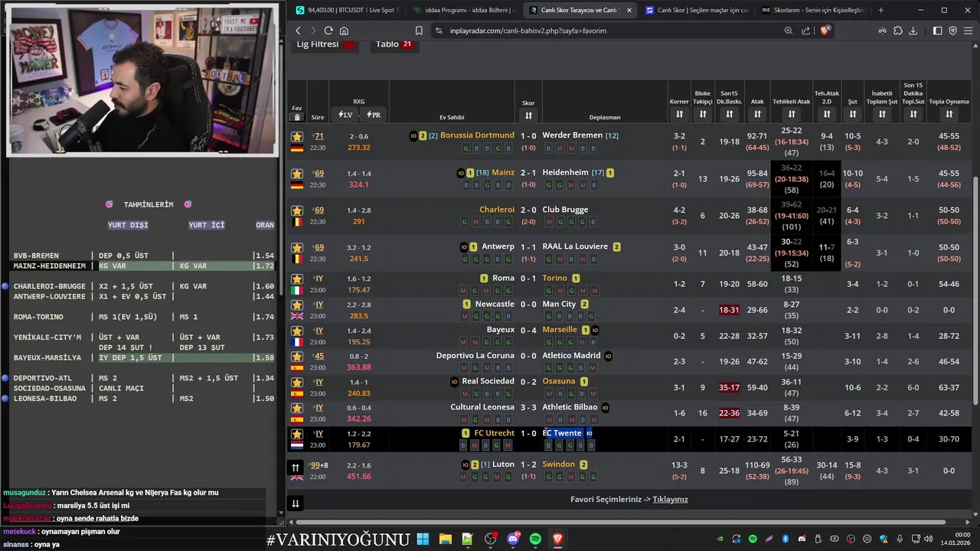Click the Tıklayınız link

click(x=670, y=500)
